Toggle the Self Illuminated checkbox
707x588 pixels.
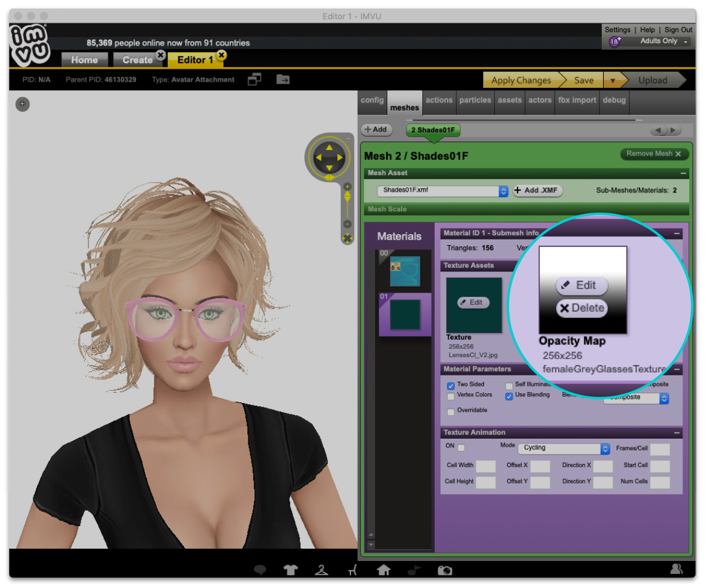[x=509, y=386]
